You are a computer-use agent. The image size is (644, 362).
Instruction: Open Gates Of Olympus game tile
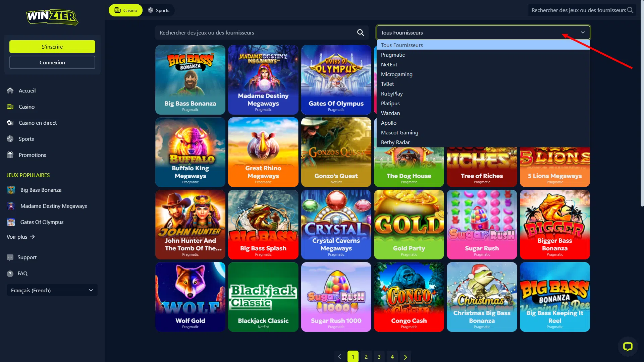coord(336,80)
